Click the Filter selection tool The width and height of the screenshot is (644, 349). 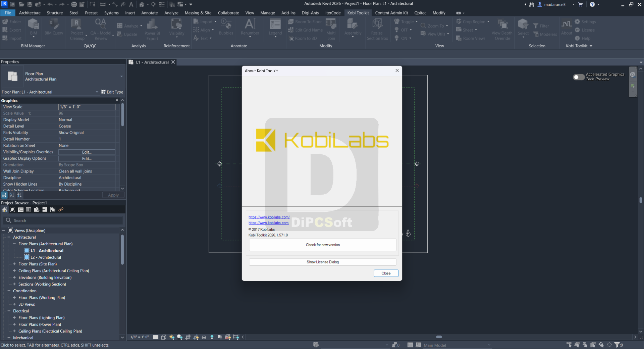tap(541, 26)
